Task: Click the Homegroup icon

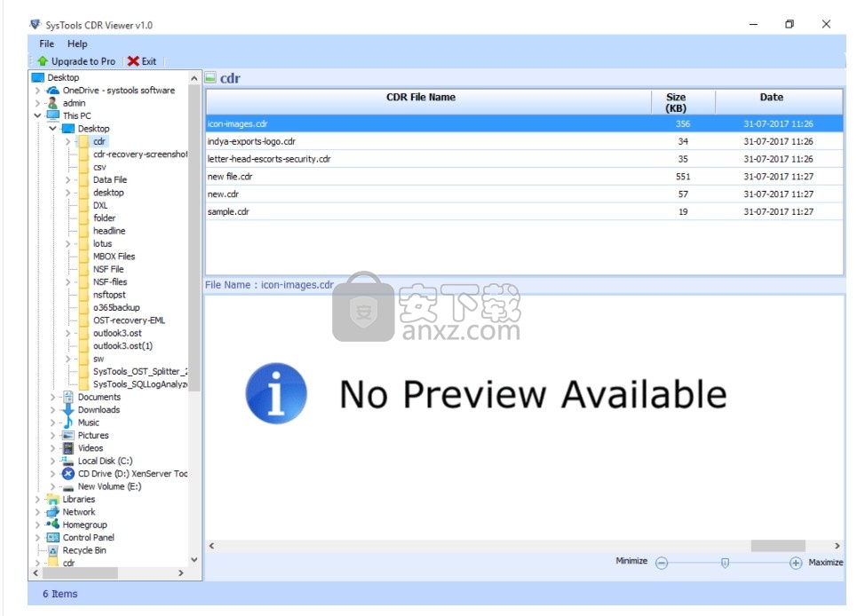Action: pyautogui.click(x=53, y=525)
